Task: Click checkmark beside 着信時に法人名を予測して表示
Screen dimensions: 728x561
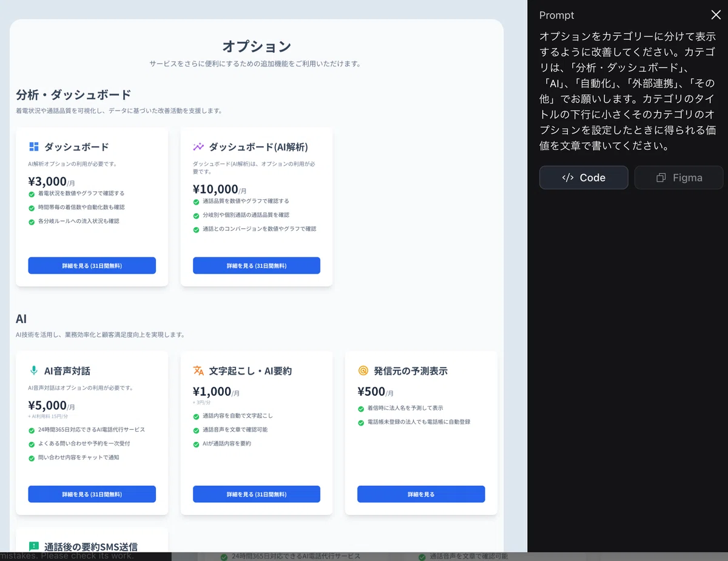Action: tap(361, 409)
